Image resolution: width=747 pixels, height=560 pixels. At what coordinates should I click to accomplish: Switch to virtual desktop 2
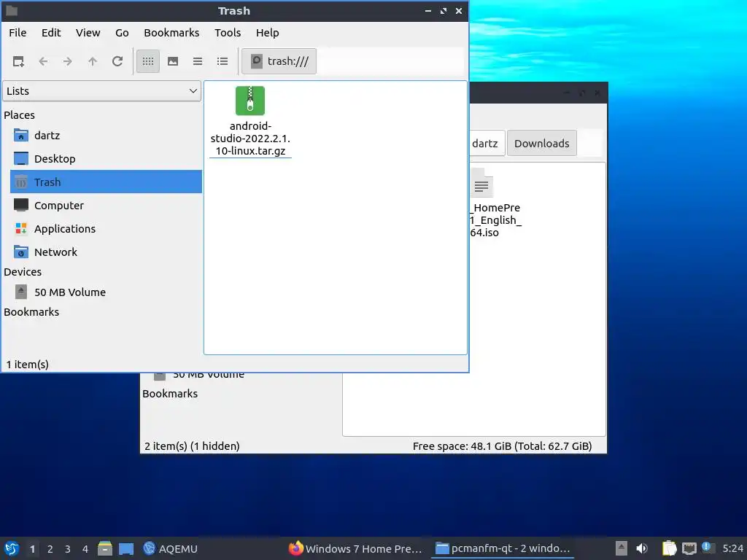(50, 549)
